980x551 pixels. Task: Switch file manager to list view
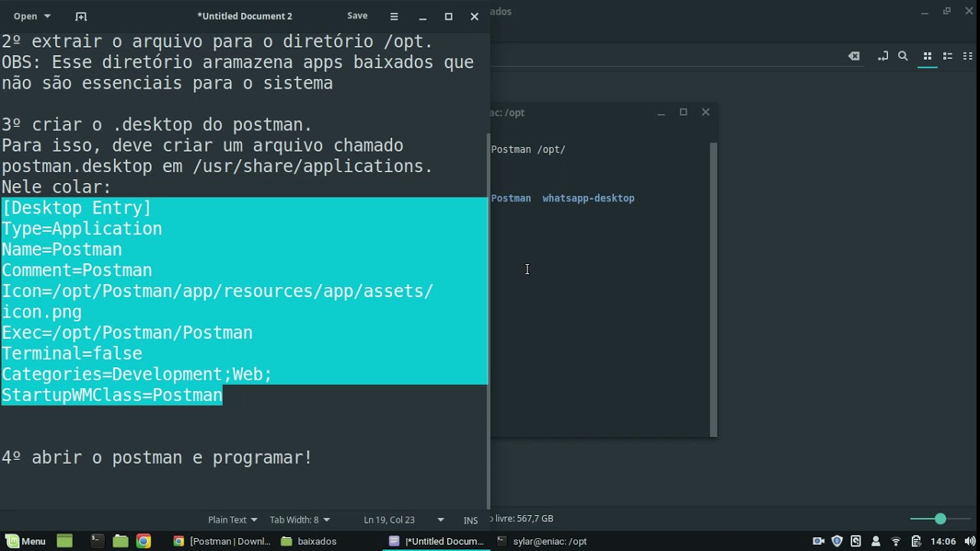[947, 56]
